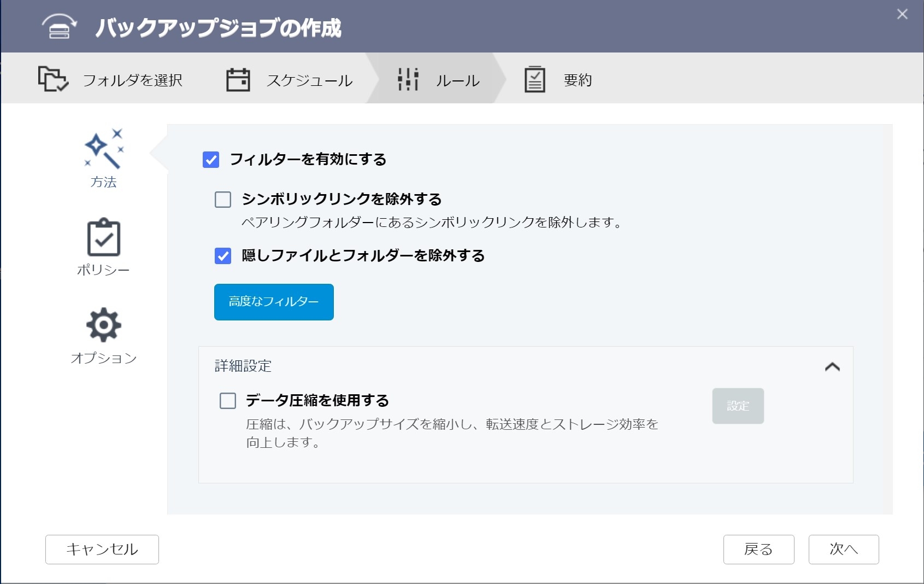Go to the スケジュール step tab
924x584 pixels.
309,80
